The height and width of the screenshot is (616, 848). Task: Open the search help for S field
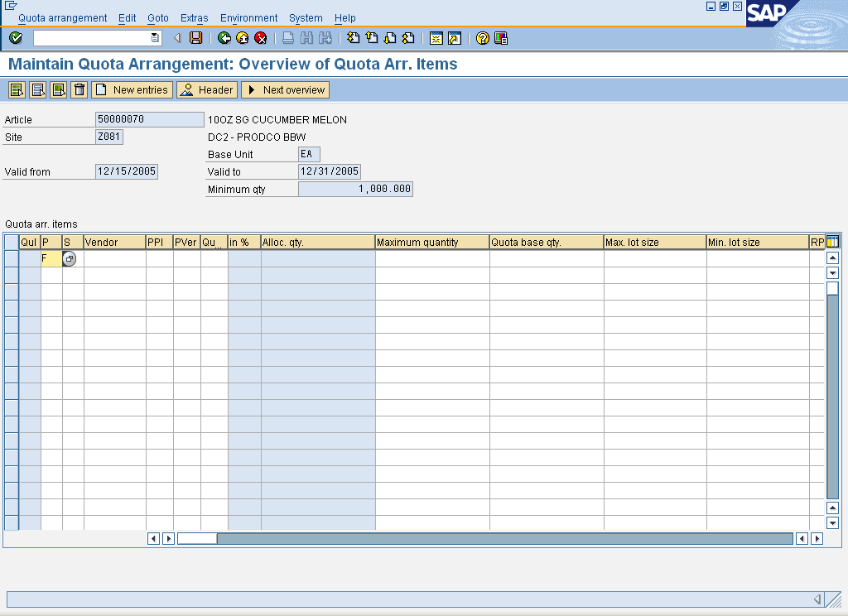click(x=70, y=258)
